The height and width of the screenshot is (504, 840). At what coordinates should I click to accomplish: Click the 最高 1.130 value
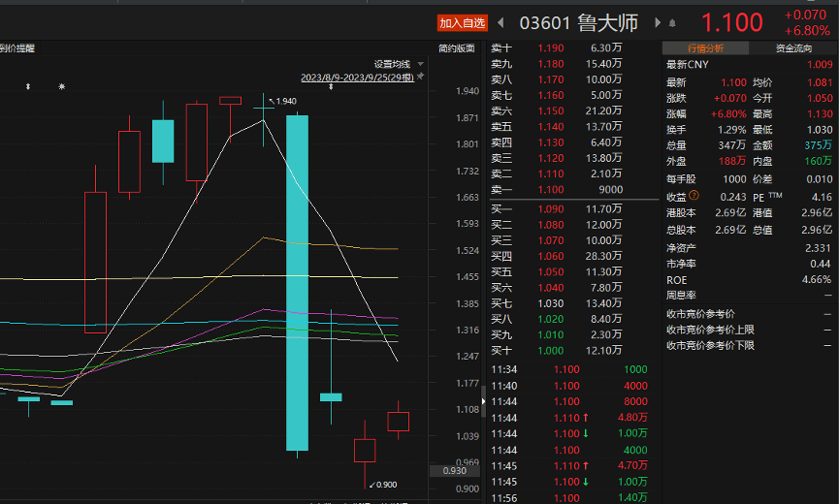[x=820, y=114]
